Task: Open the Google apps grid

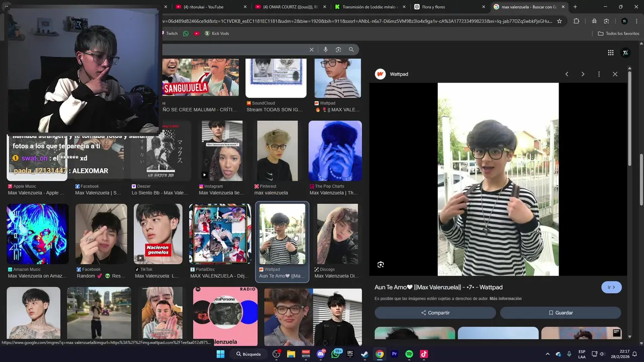Action: [610, 53]
